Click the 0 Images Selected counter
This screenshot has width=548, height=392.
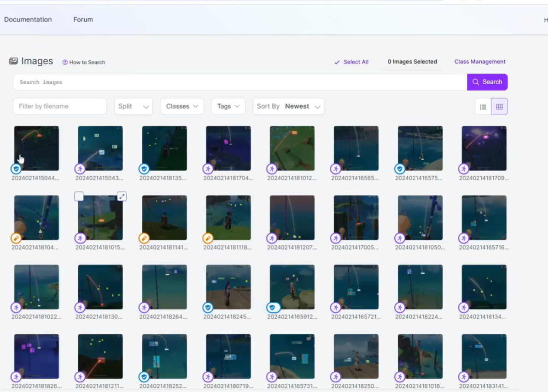[x=412, y=62]
